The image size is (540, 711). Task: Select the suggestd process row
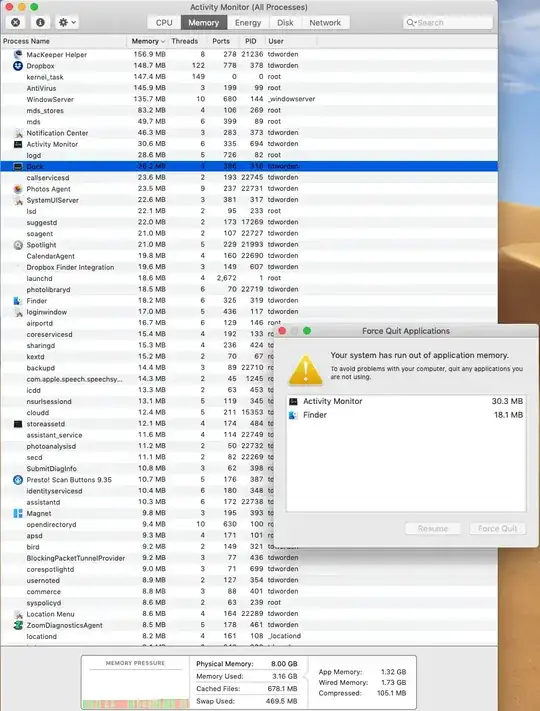point(249,222)
